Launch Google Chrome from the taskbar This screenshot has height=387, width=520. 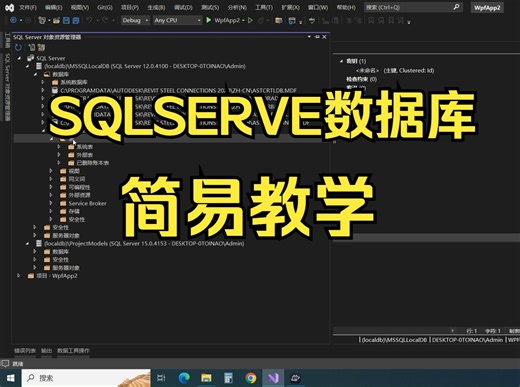251,378
